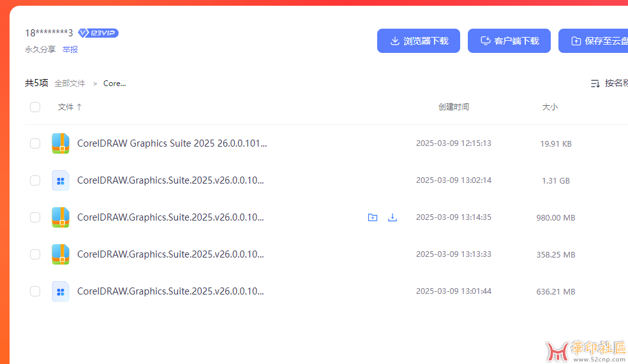Open the CorelDRAW file created at 13:14:35

(170, 217)
